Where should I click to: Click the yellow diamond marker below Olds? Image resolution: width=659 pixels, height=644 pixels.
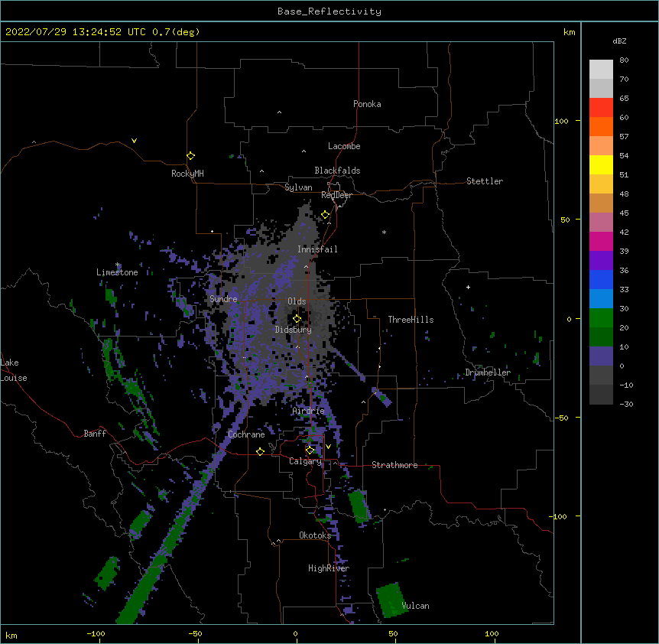coord(297,319)
